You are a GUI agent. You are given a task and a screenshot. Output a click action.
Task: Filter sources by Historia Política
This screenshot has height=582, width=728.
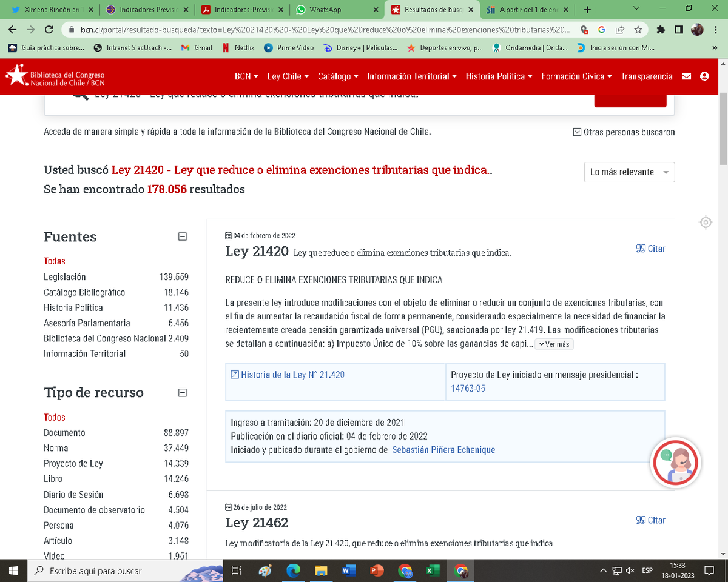pos(73,308)
